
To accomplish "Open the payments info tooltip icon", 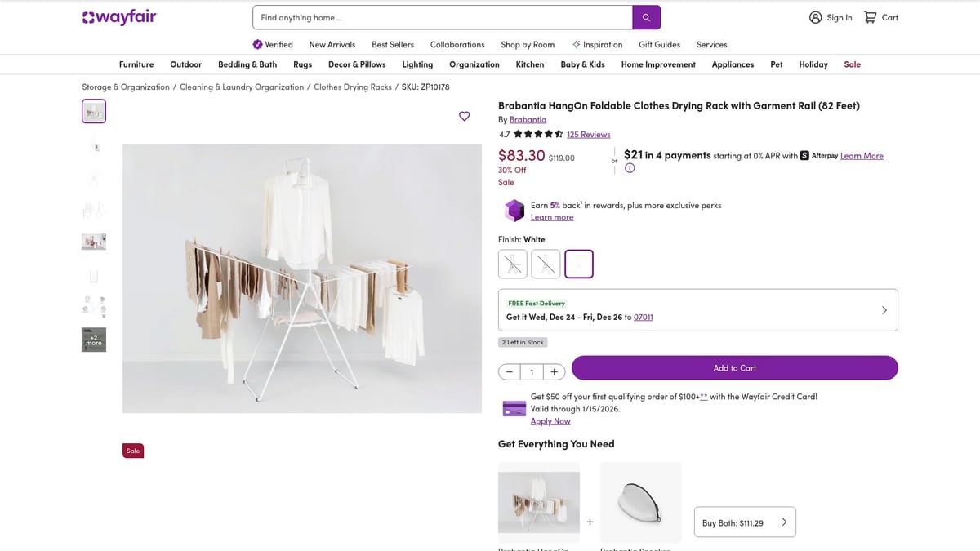I will click(629, 167).
